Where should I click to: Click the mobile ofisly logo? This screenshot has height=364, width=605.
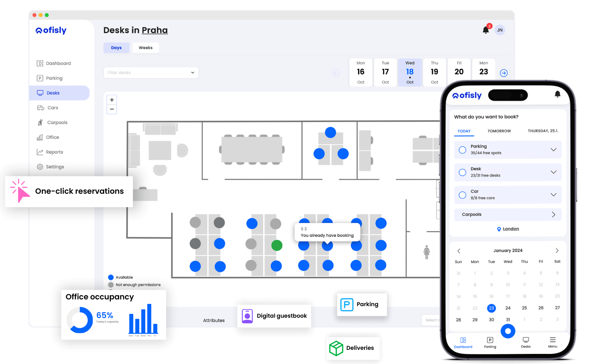(467, 96)
